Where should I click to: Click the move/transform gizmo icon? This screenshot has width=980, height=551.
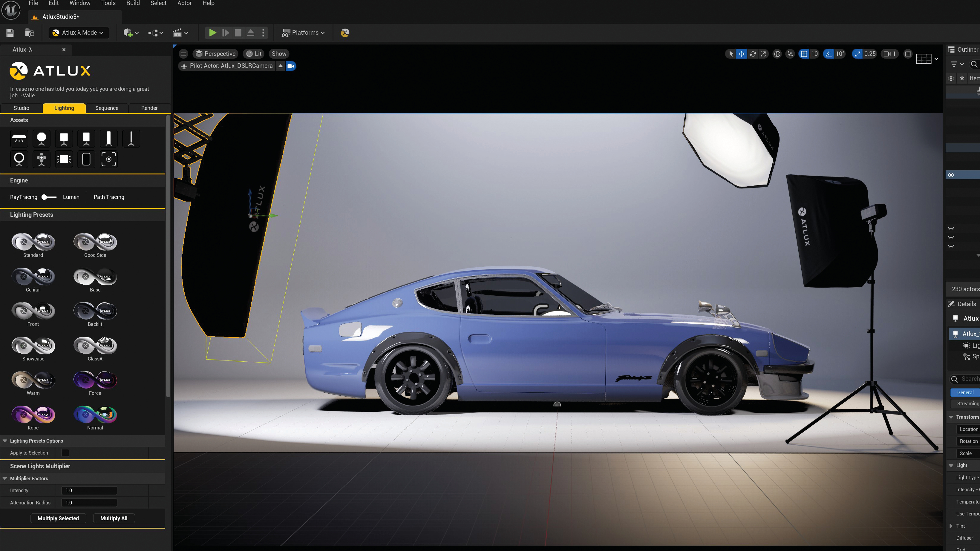coord(741,54)
